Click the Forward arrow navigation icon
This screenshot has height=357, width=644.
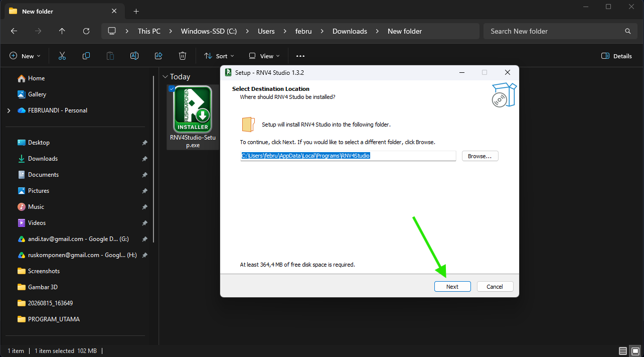(x=38, y=31)
